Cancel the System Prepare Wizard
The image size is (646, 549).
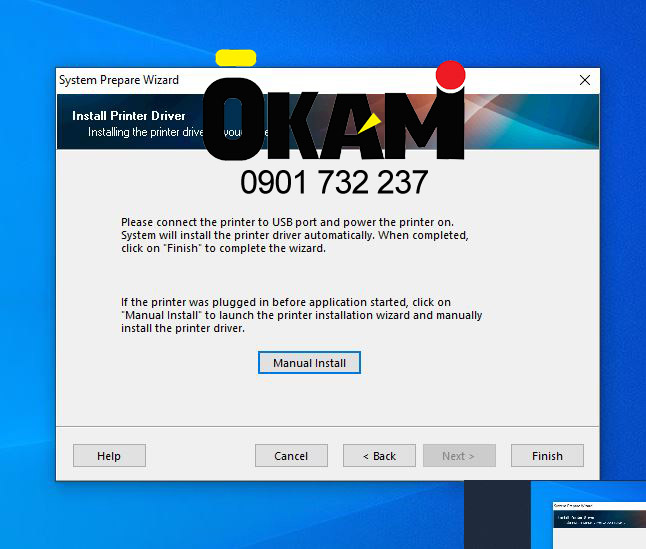291,456
